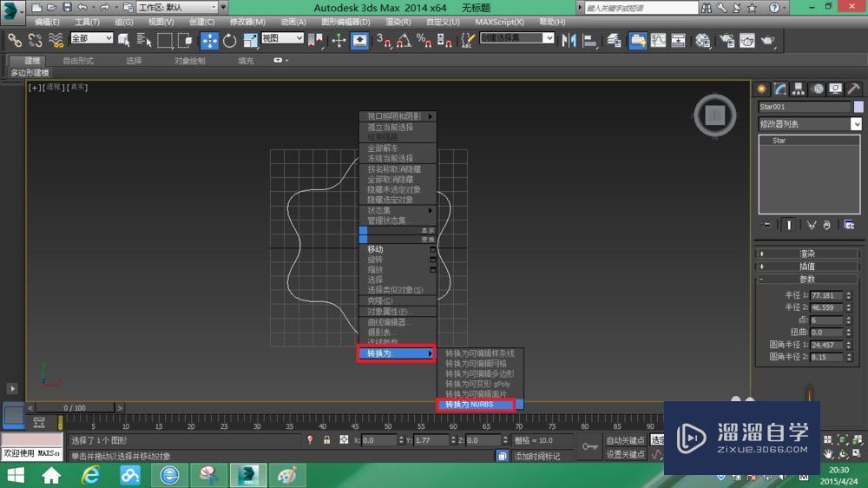This screenshot has height=488, width=868.
Task: Toggle keyboard shortcut override button
Action: 360,41
